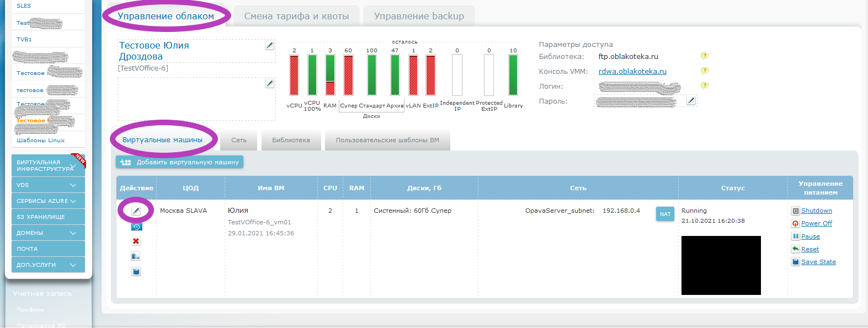The height and width of the screenshot is (328, 868).
Task: Click the NAT badge for OpavaServer_subnet
Action: point(665,214)
